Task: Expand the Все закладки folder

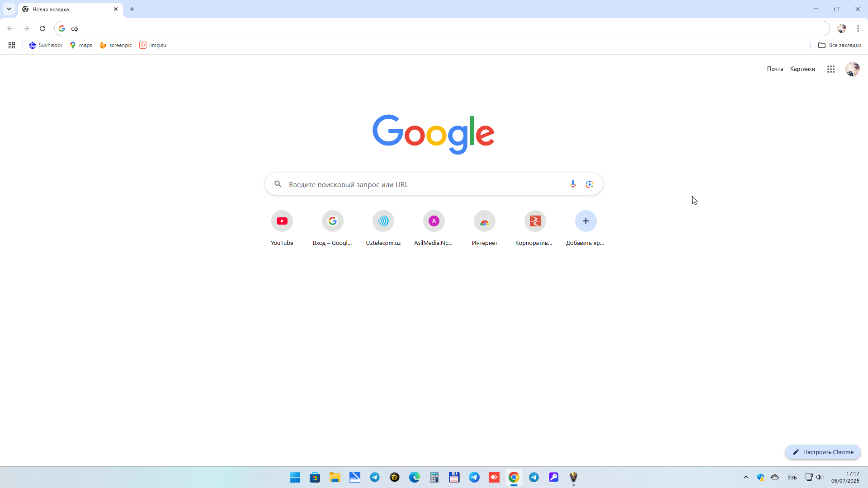Action: [x=840, y=45]
